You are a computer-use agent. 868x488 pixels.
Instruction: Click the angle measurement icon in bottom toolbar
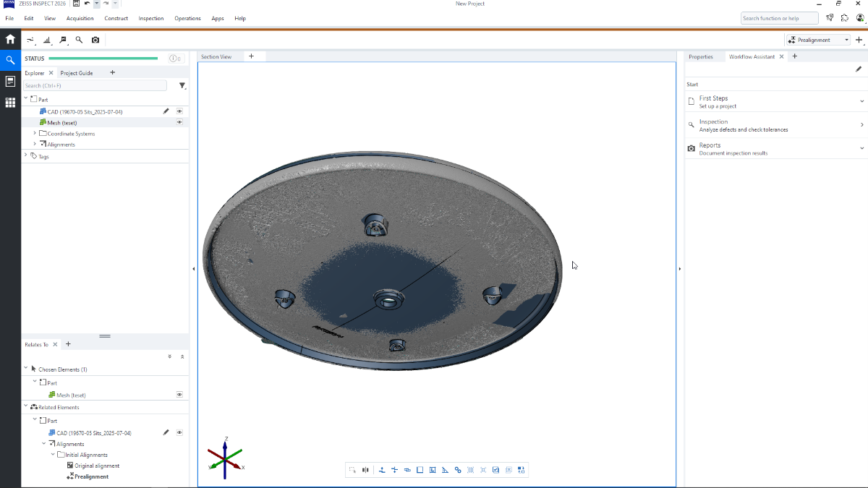pyautogui.click(x=445, y=470)
